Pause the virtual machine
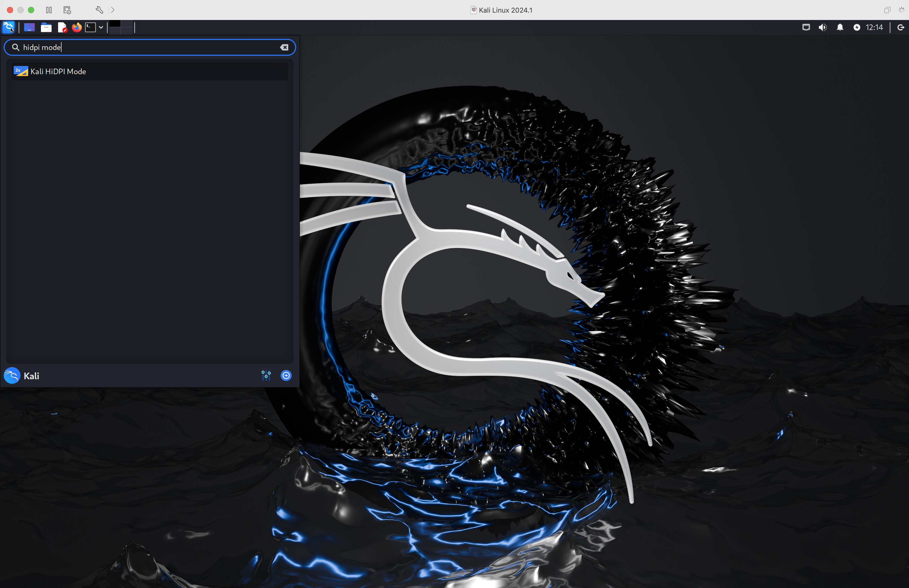The width and height of the screenshot is (909, 588). 49,10
